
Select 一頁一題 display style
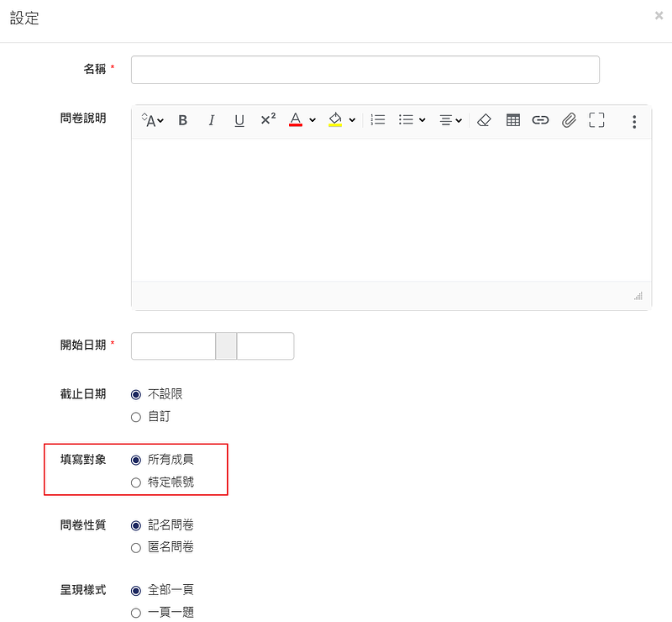tap(136, 613)
